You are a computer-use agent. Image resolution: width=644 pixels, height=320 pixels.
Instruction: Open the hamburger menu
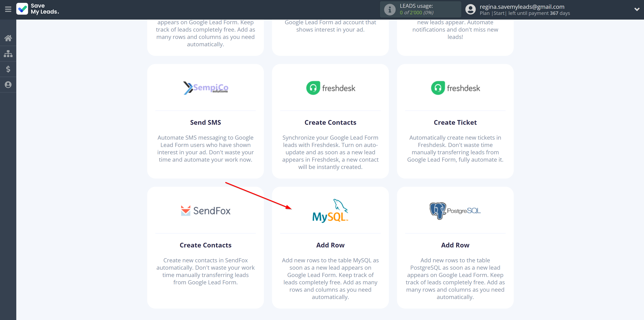8,9
